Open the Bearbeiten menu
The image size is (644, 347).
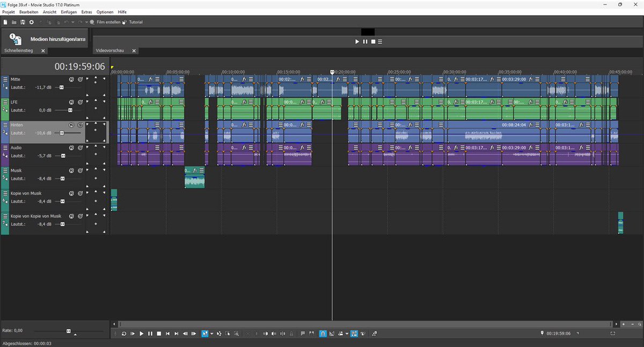click(29, 11)
